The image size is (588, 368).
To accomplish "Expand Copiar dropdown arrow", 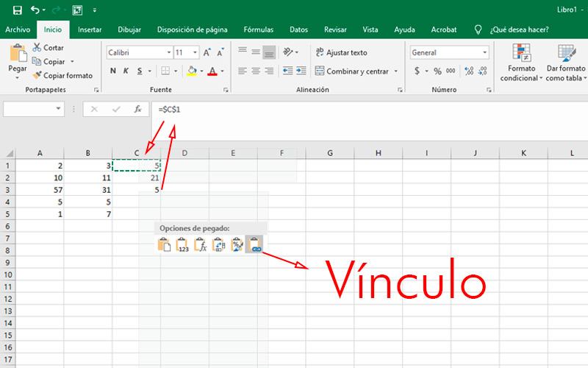I will 72,62.
